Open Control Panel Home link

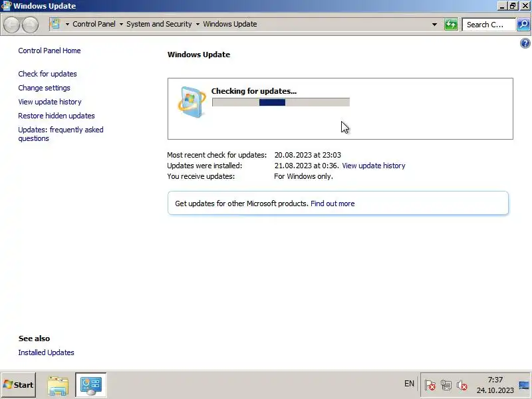49,51
